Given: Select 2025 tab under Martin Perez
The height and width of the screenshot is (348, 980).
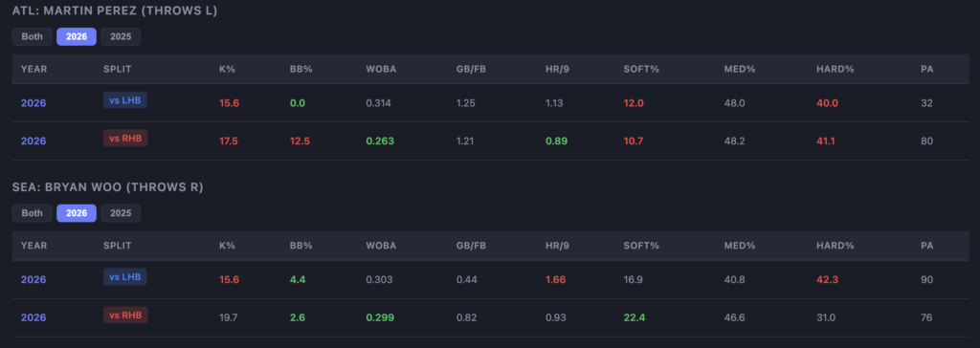Looking at the screenshot, I should [121, 37].
